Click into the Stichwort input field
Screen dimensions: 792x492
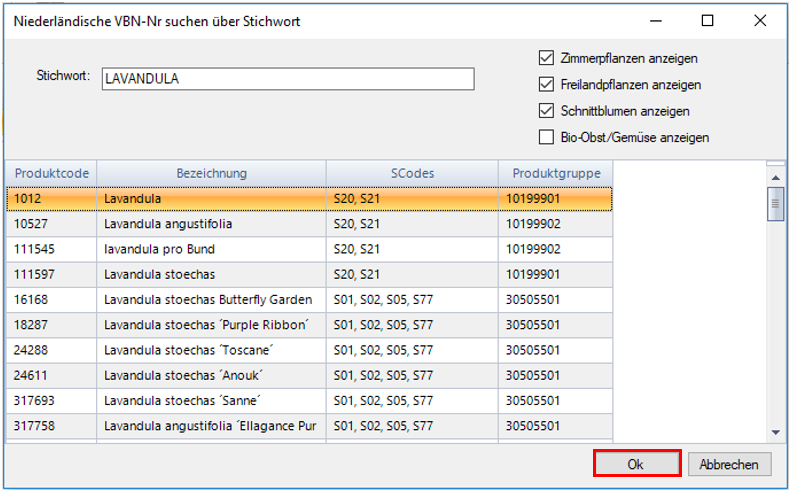point(287,79)
